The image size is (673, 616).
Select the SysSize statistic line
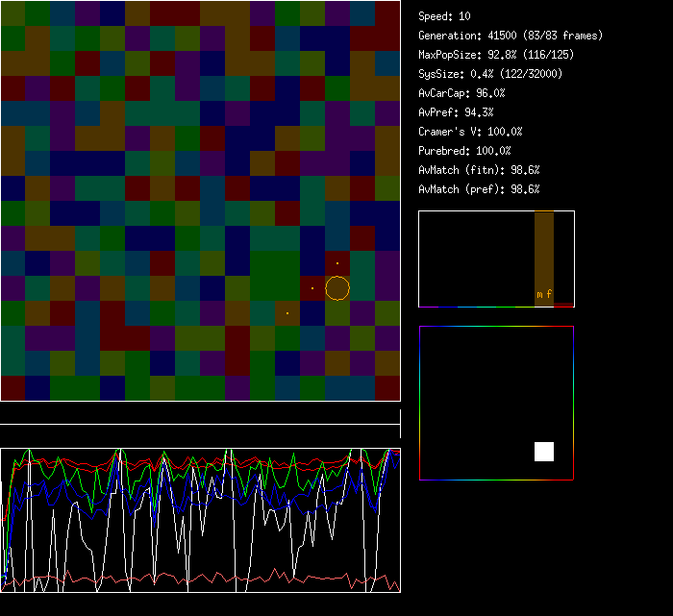tap(490, 74)
